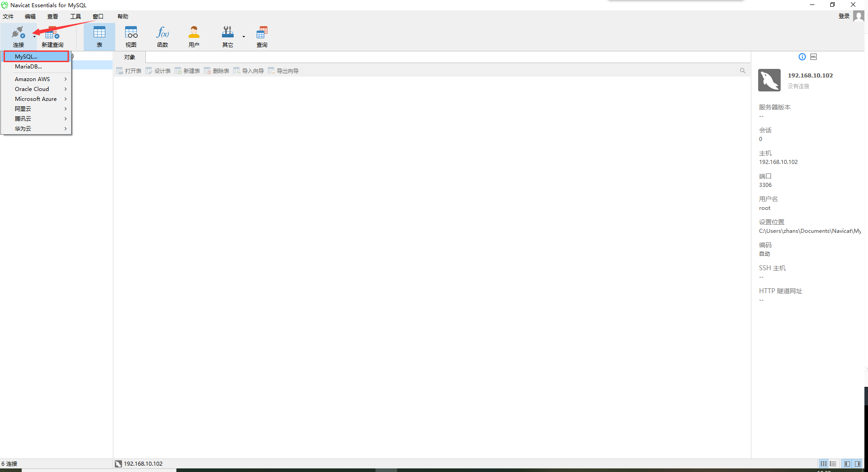The image size is (868, 472).
Task: Click the 192.168.10.102 connection title in info pane
Action: pyautogui.click(x=810, y=75)
